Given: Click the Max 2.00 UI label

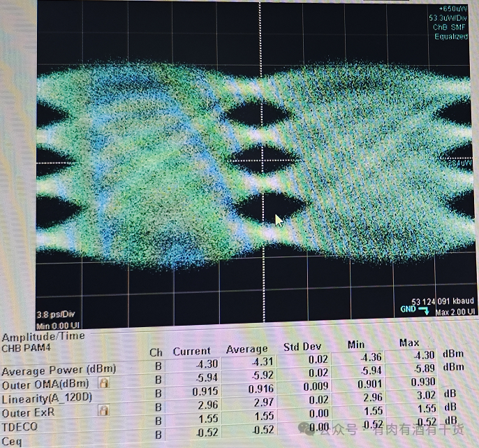Looking at the screenshot, I should coord(455,312).
